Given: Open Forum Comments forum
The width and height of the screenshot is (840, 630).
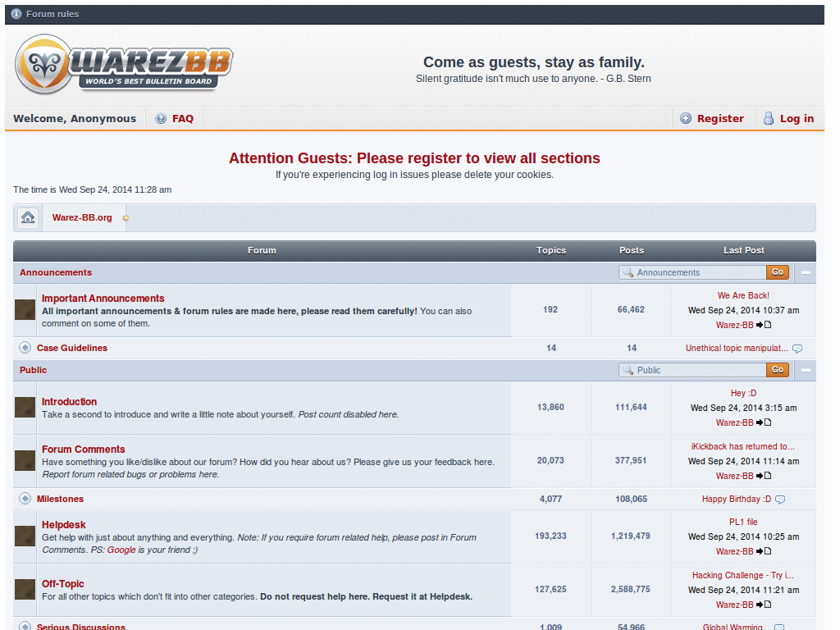Looking at the screenshot, I should (83, 449).
